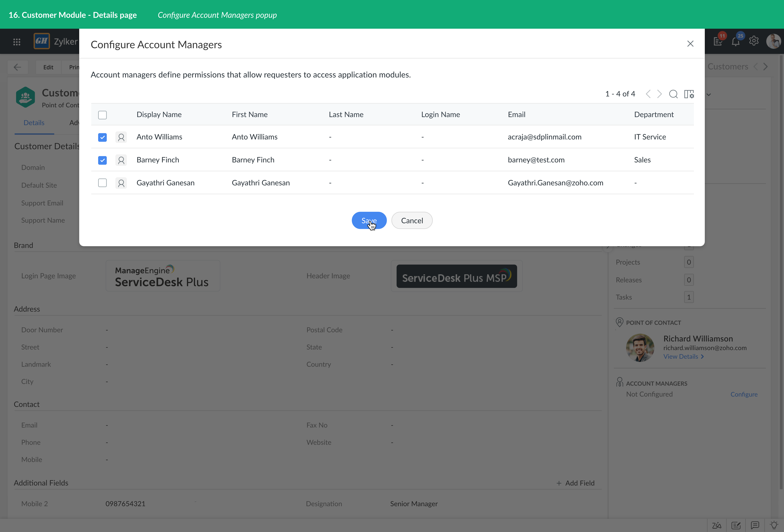The height and width of the screenshot is (532, 784).
Task: Click Add Field in Additional Fields
Action: 576,483
